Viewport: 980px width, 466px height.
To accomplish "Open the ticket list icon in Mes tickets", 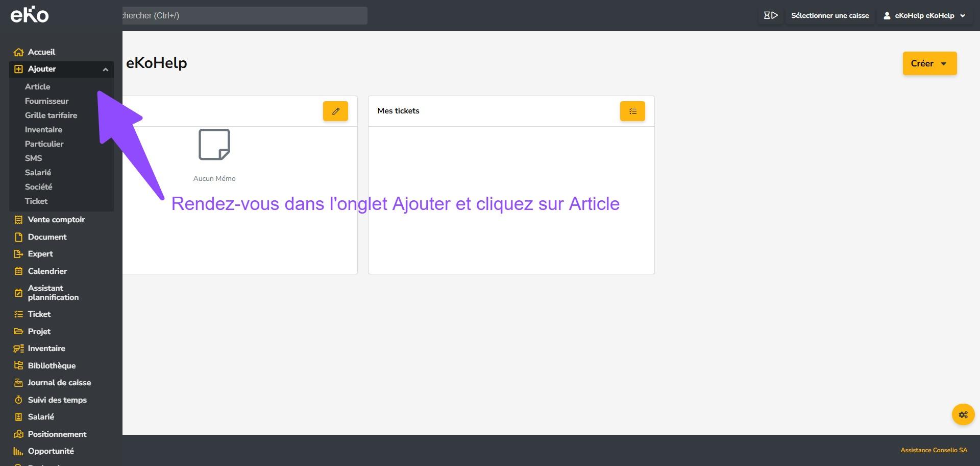I will point(632,111).
